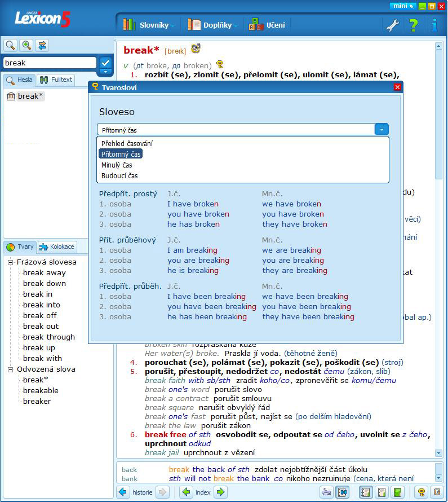Select break down in tree
Viewport: 448px width, 502px height.
coord(44,283)
